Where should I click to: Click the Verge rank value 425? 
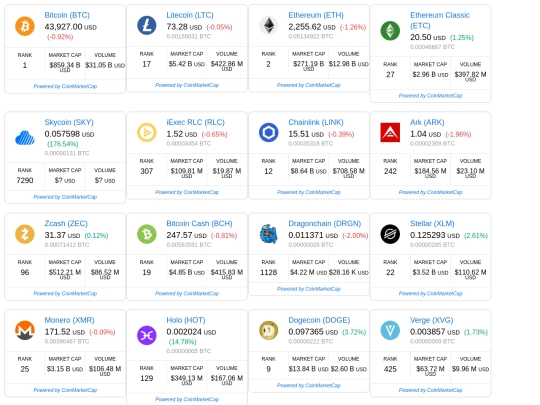[390, 369]
